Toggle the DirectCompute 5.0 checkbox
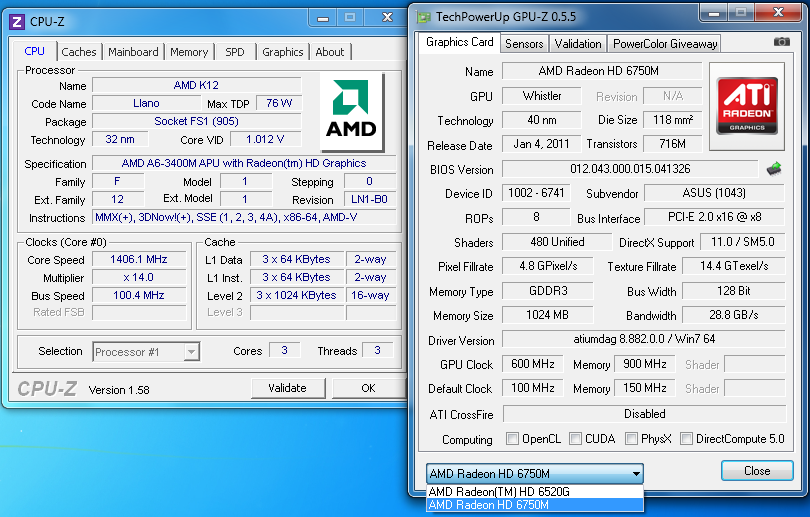 (x=686, y=438)
